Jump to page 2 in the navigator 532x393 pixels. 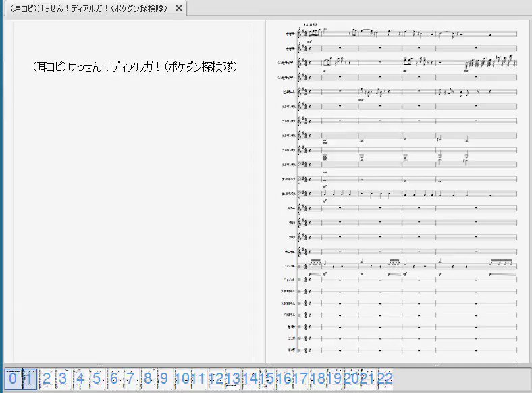[47, 378]
